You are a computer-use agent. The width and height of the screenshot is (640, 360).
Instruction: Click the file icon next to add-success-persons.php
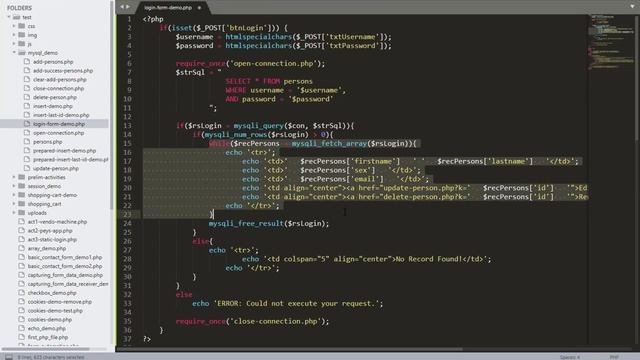click(x=27, y=71)
